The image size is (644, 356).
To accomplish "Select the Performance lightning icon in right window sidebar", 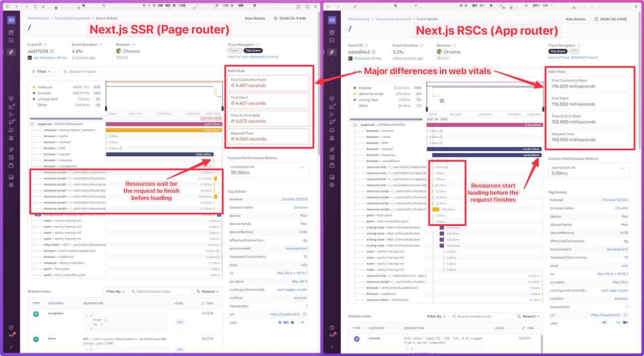I will [x=332, y=52].
